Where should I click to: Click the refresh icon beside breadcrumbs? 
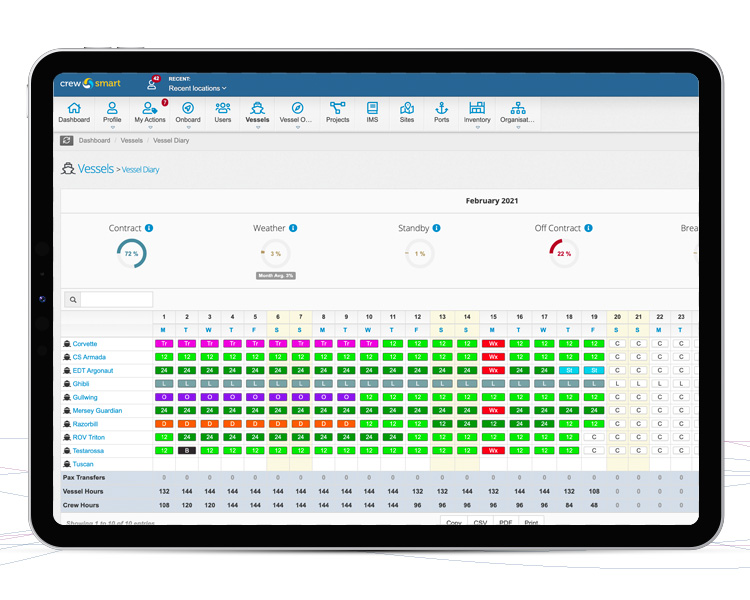67,141
